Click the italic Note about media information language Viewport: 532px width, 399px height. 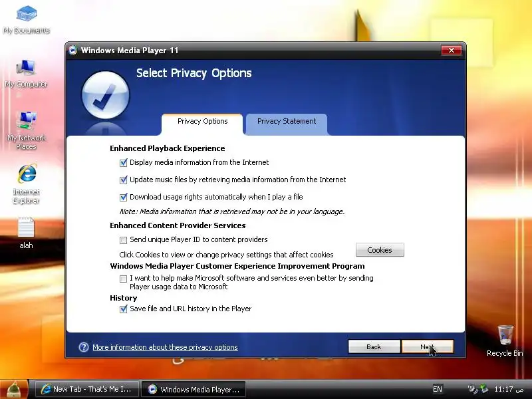[x=231, y=211]
